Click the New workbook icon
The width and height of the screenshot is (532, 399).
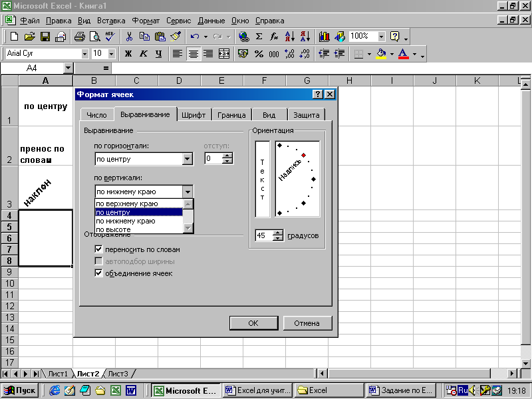[14, 37]
